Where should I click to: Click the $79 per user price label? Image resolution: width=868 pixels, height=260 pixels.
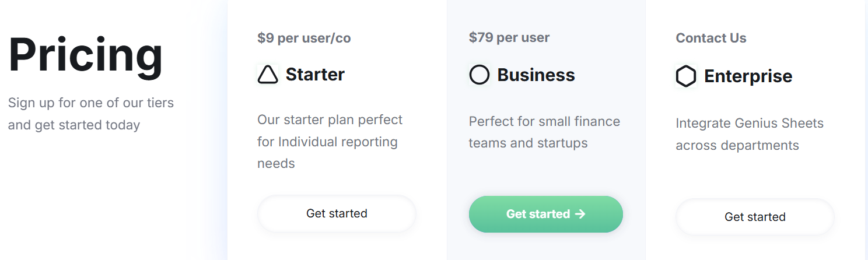(509, 38)
